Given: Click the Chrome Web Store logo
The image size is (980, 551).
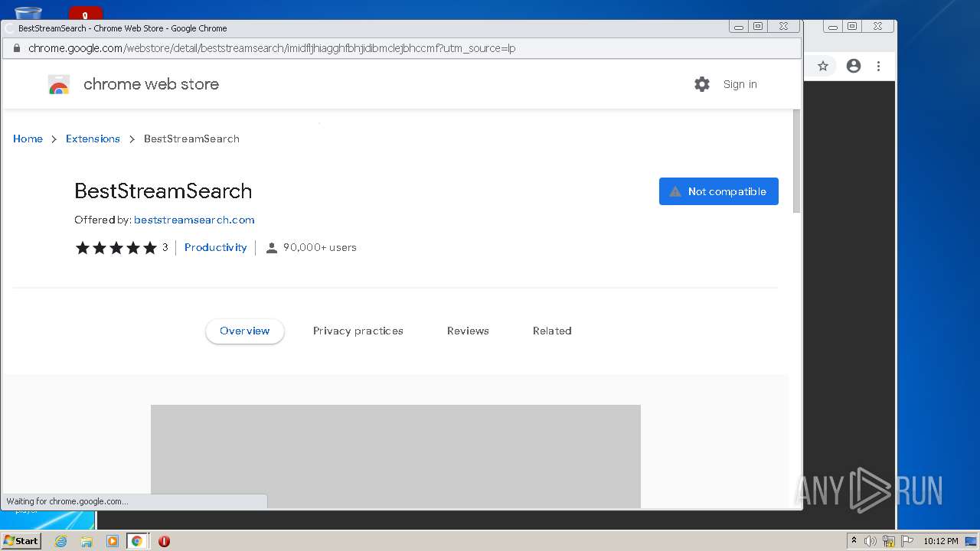Looking at the screenshot, I should coord(59,84).
